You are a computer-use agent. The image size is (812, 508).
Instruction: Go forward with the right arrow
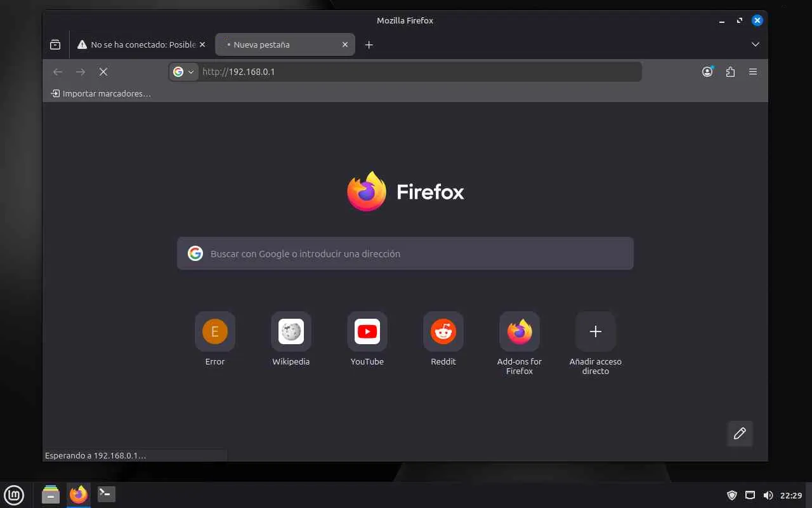tap(81, 72)
